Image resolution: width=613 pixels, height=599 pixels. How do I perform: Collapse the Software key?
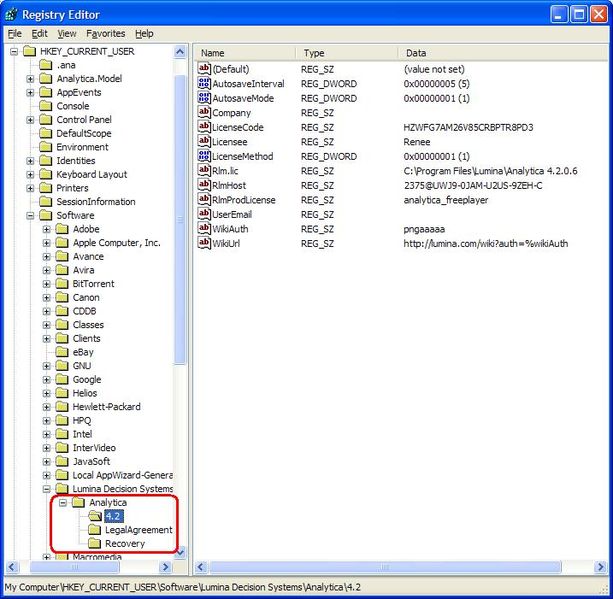pyautogui.click(x=30, y=215)
